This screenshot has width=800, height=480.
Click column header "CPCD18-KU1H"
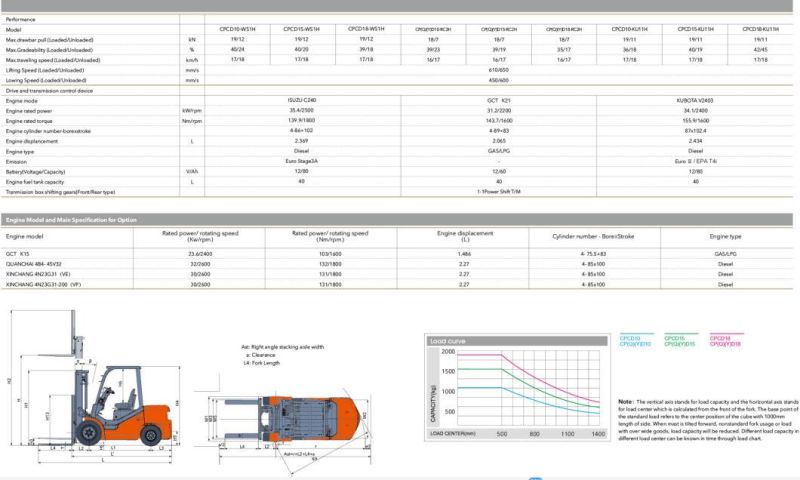pos(761,29)
